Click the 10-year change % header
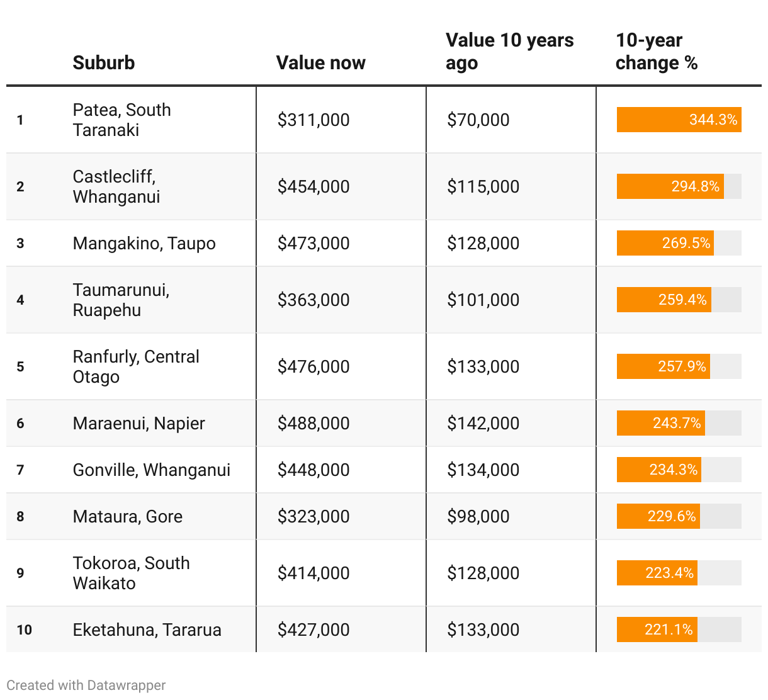 pyautogui.click(x=657, y=52)
